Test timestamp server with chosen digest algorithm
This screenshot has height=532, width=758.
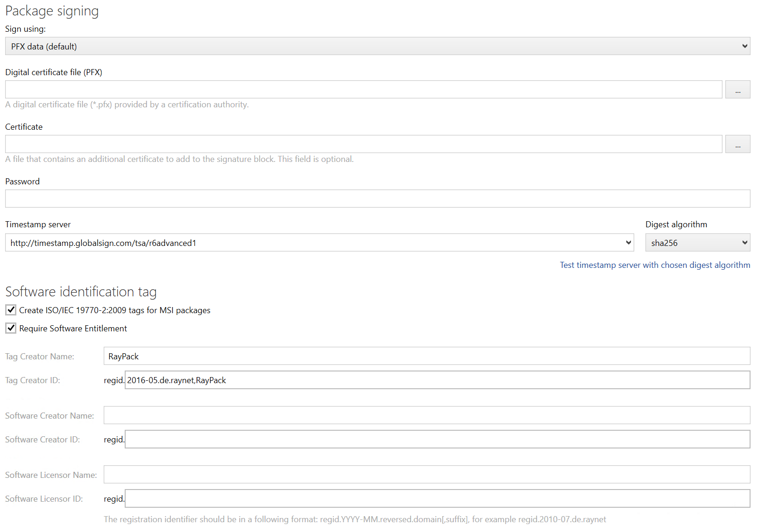655,265
